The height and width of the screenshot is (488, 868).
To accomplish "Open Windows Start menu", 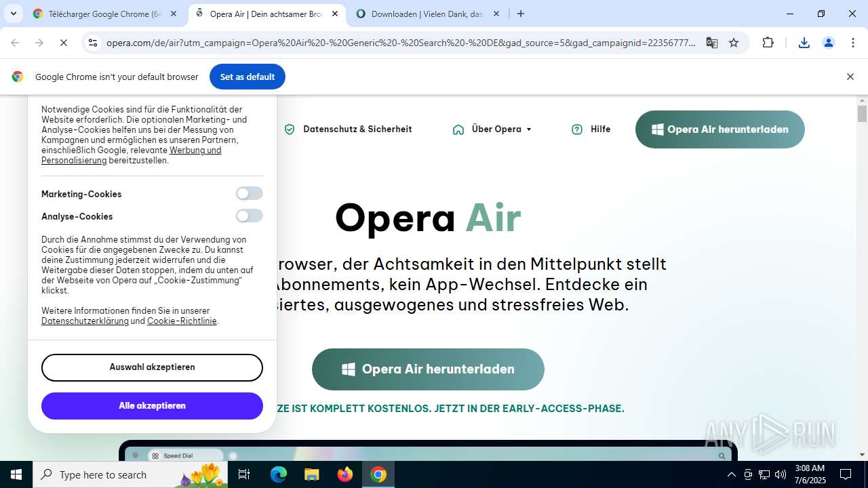I will [x=16, y=474].
